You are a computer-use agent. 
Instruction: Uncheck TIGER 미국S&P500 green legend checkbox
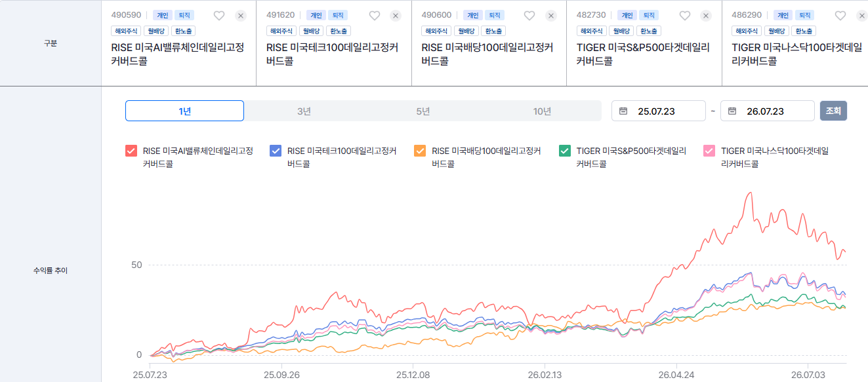point(565,151)
